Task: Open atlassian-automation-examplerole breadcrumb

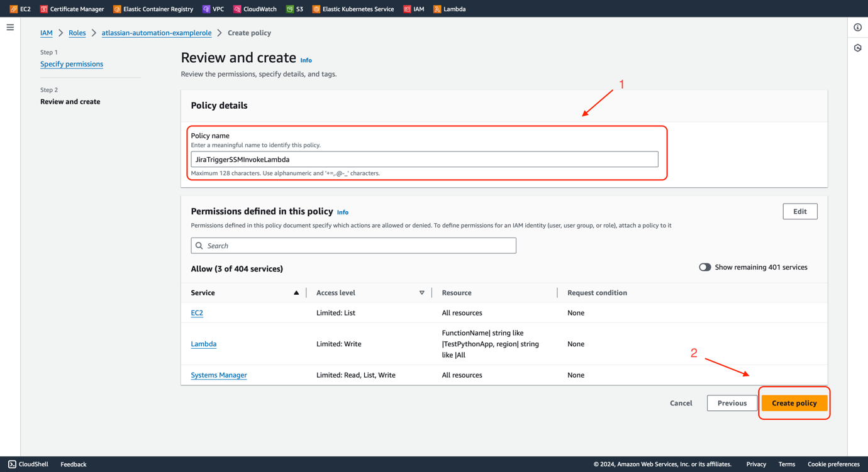Action: 157,33
